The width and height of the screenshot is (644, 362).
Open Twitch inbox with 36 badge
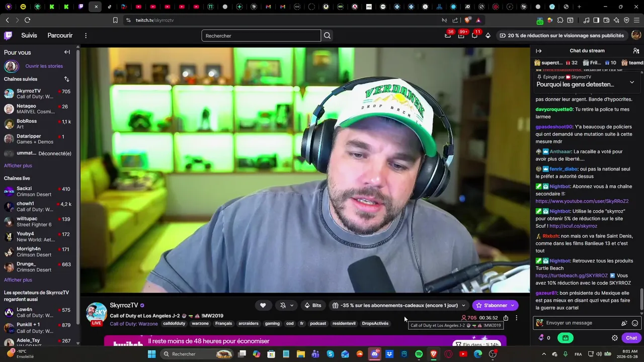(448, 35)
